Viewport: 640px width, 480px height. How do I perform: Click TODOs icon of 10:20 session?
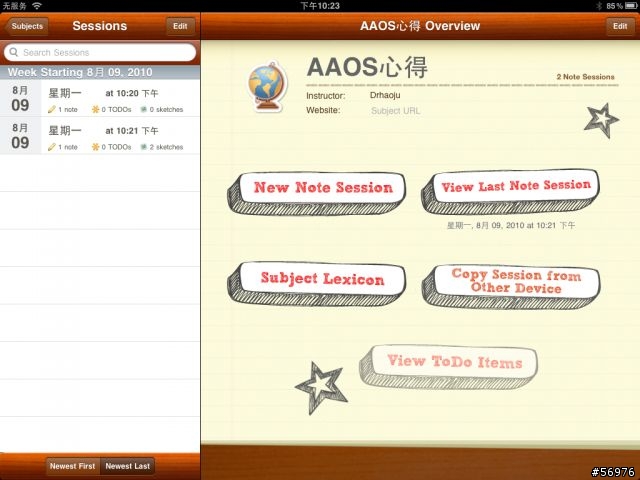point(96,109)
